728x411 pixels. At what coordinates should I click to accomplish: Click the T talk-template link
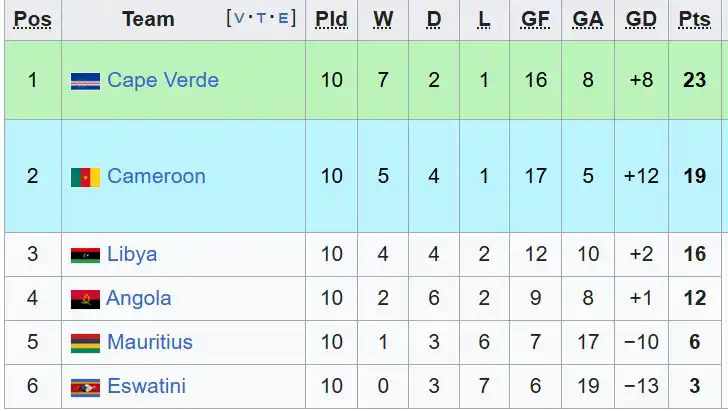[261, 19]
